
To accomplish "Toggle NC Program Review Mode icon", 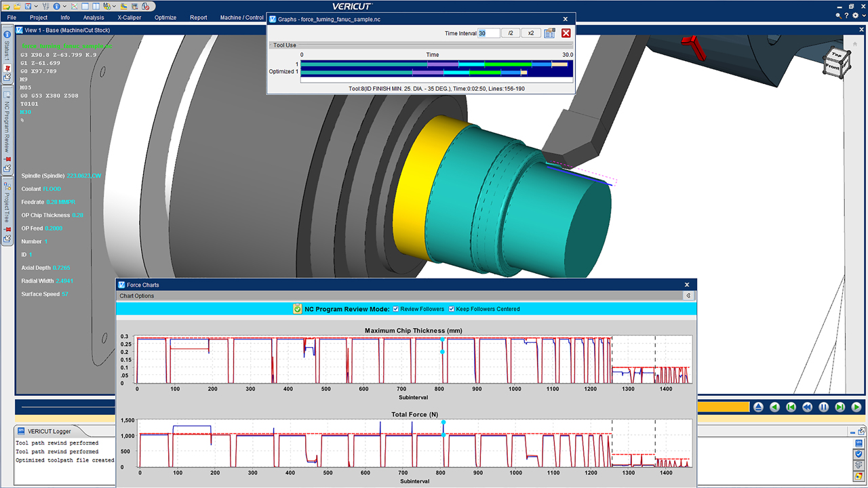I will pos(298,309).
